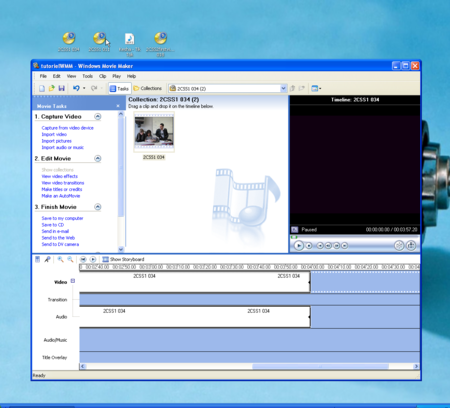Collapse the Video track expander
The height and width of the screenshot is (408, 450).
click(73, 281)
